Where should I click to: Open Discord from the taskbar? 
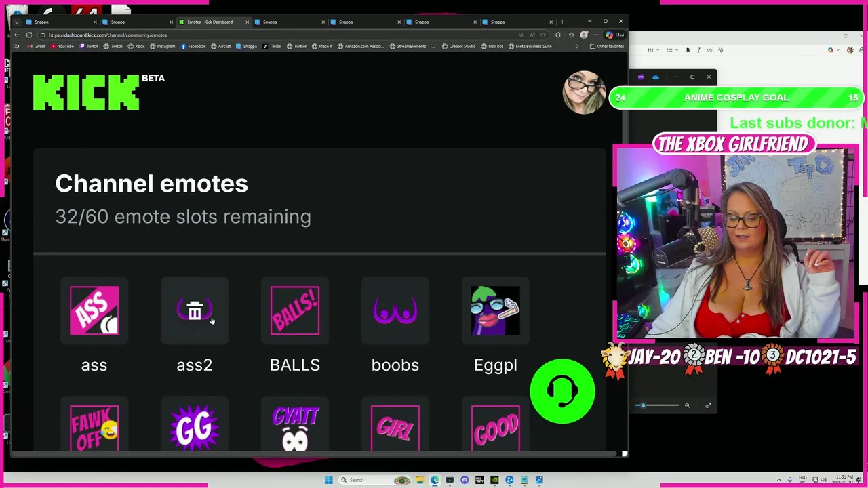point(465,480)
